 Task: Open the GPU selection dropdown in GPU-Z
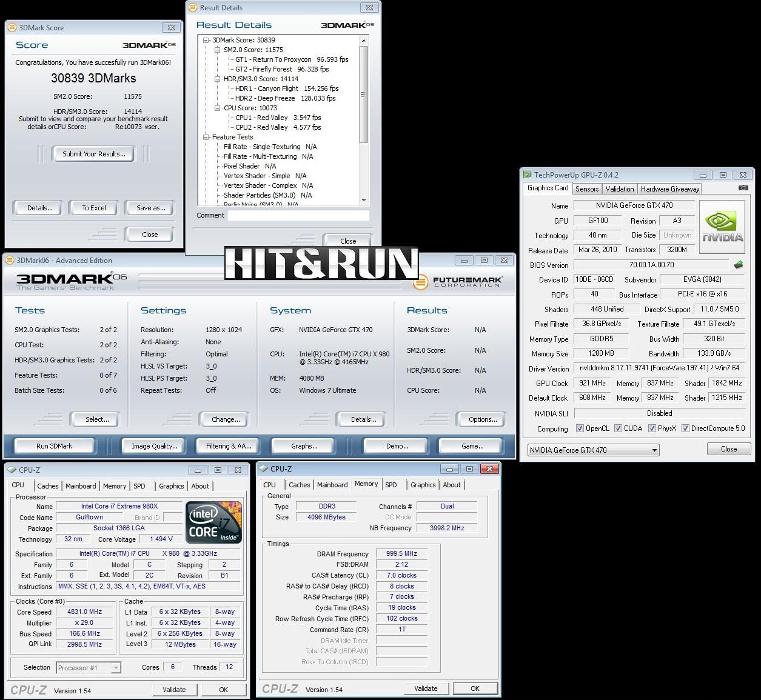click(593, 450)
